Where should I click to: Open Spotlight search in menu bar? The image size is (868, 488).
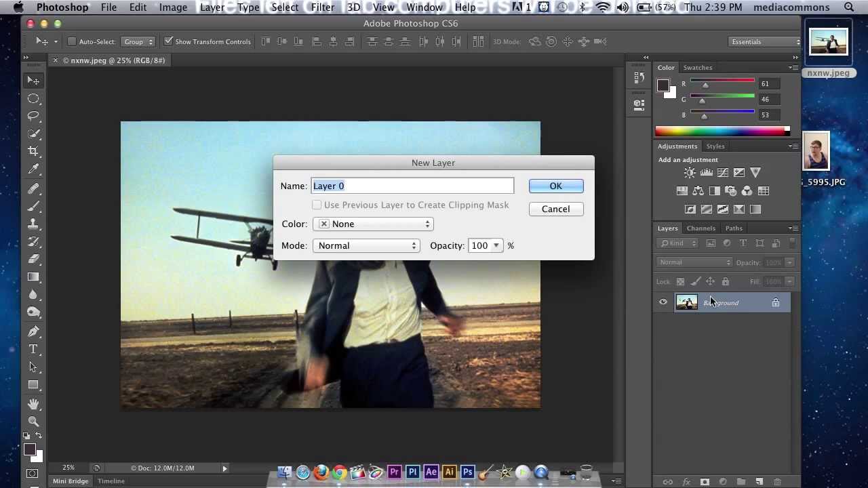850,7
